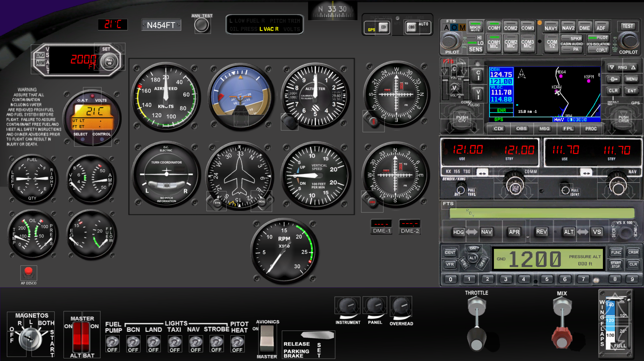Set wing flaps lever to FULL
The height and width of the screenshot is (361, 644).
click(x=620, y=346)
